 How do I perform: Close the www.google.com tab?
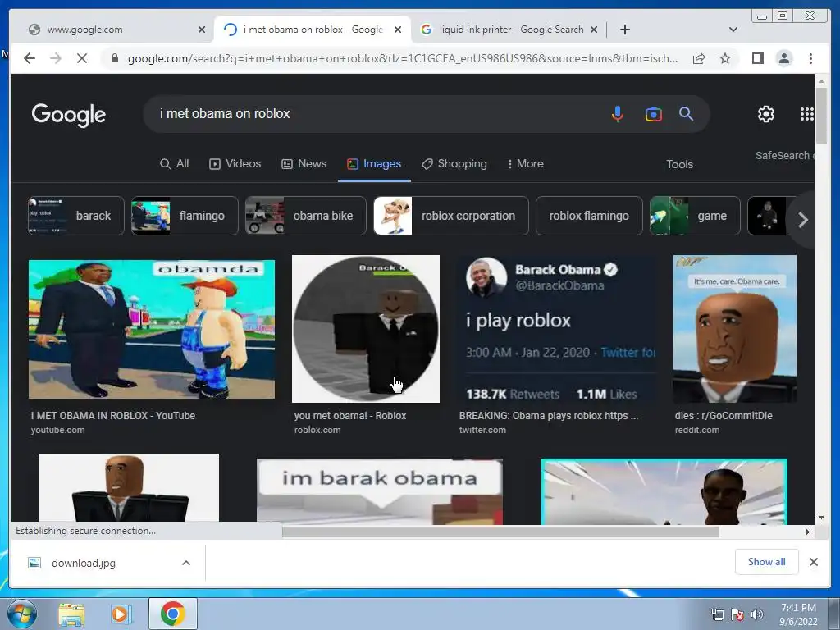tap(202, 30)
